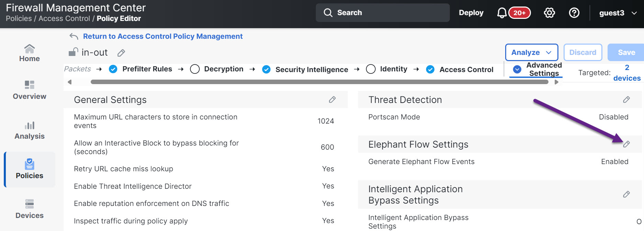
Task: Edit the policy name with pencil icon
Action: (x=121, y=53)
